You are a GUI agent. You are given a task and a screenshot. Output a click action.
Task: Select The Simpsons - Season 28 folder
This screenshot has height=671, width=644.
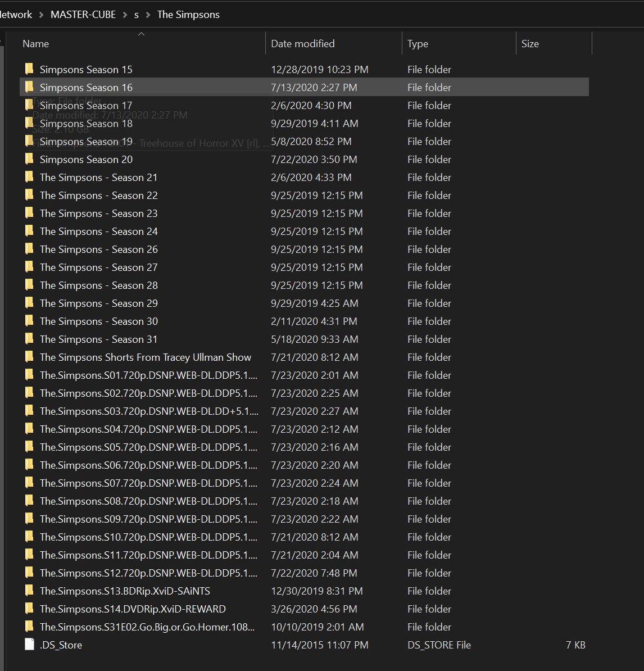(x=99, y=285)
